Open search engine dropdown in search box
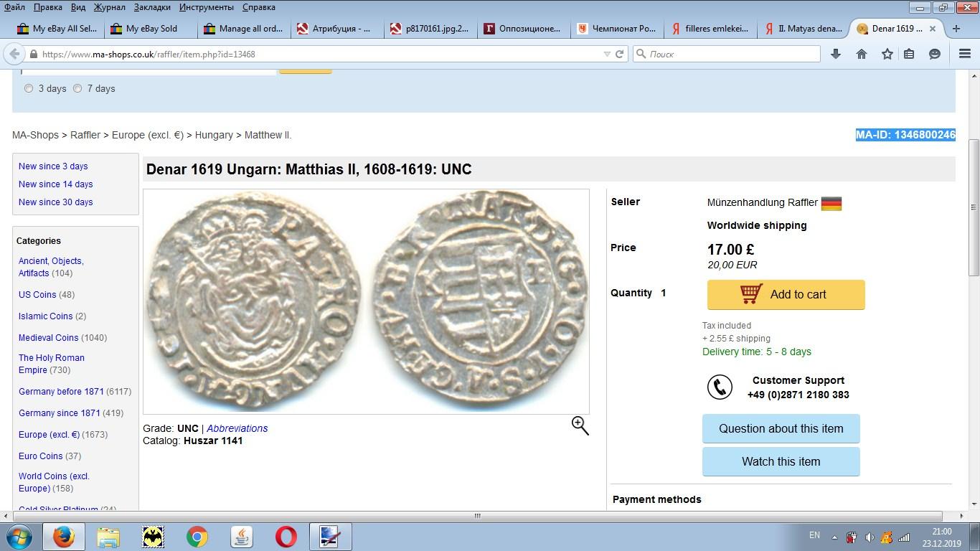Screen dimensions: 980x551 point(642,54)
